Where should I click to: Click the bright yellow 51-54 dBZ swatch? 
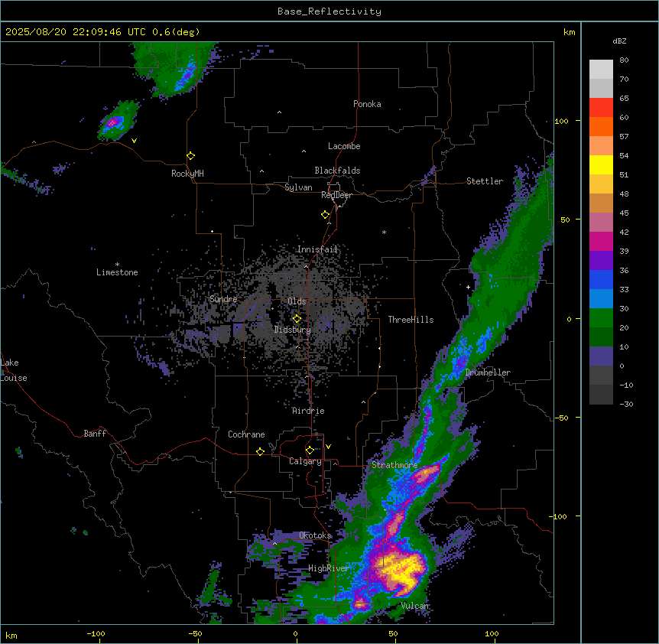tap(601, 164)
